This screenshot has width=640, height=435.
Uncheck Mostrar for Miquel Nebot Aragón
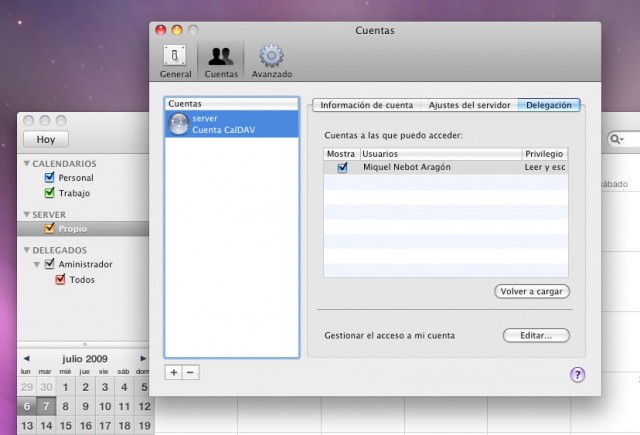point(342,167)
